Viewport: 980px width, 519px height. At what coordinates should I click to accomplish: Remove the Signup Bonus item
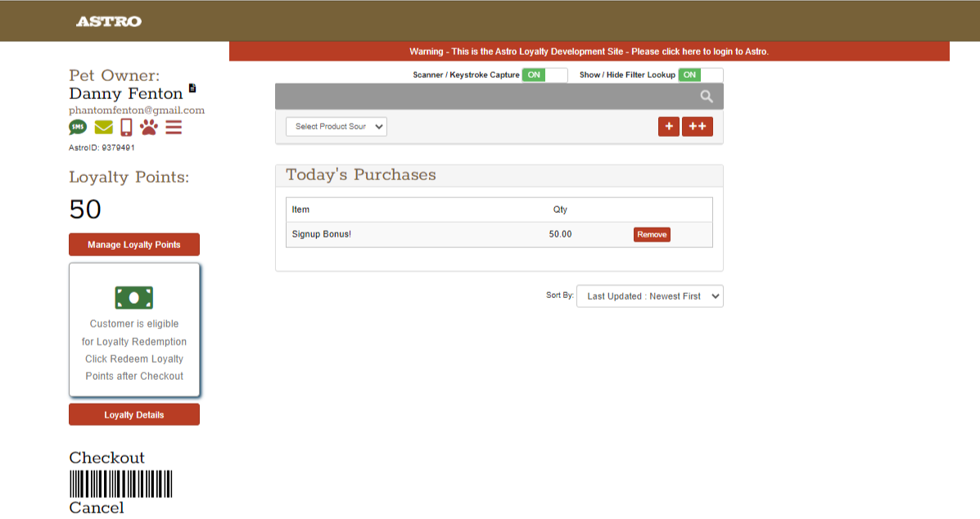[x=652, y=235]
